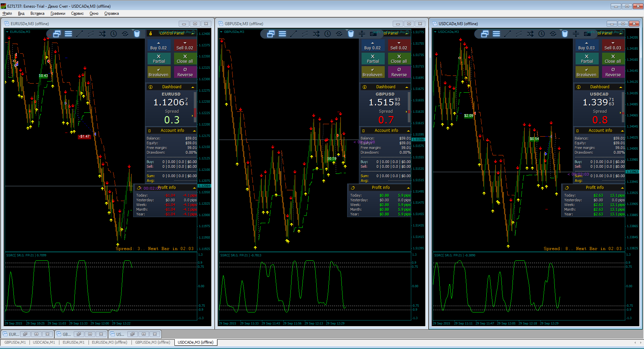The height and width of the screenshot is (349, 644).
Task: Click Sell 0.02 in GBPUSD panel
Action: (399, 46)
